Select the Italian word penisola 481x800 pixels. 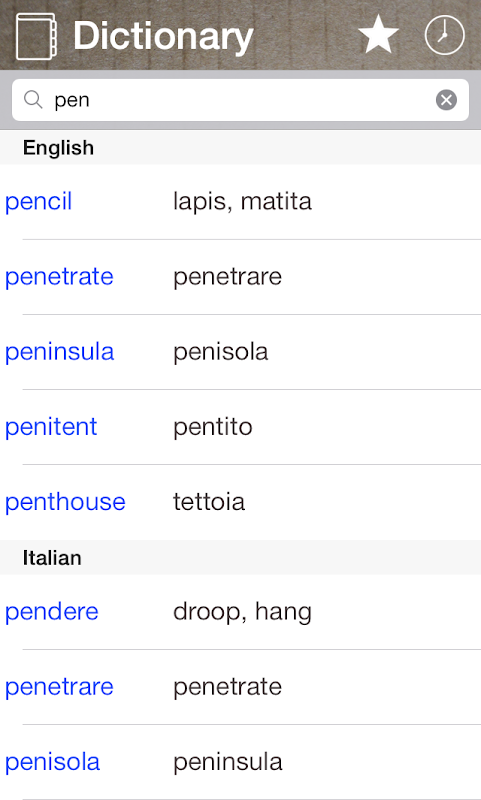53,762
